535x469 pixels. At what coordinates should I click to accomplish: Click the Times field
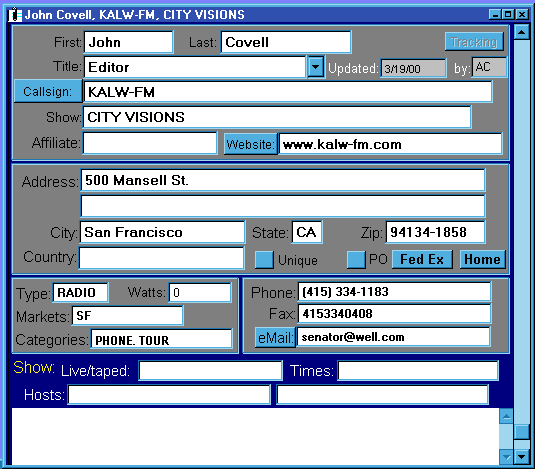coord(418,370)
